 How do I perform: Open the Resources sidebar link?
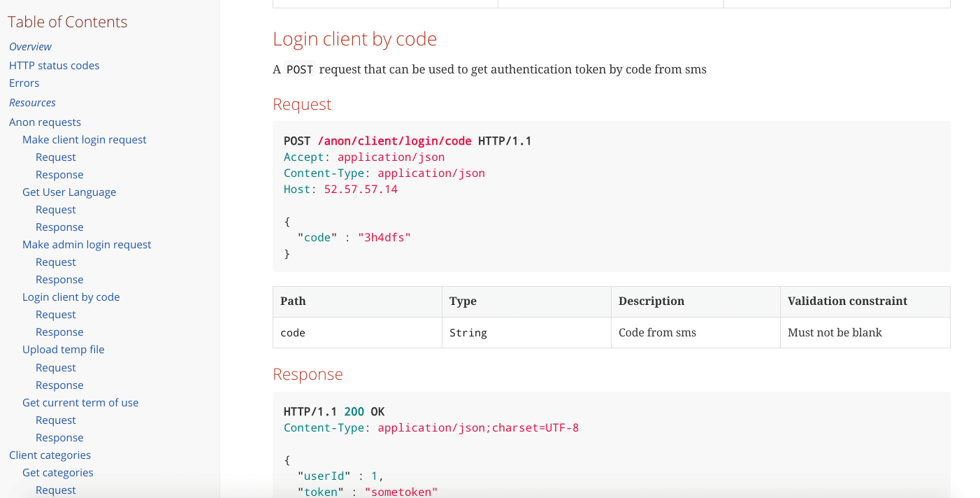pyautogui.click(x=32, y=102)
